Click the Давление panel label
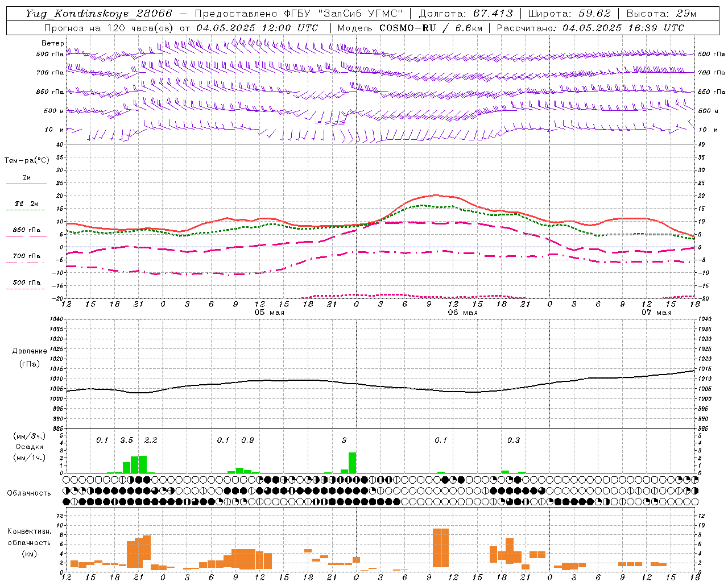 (x=30, y=351)
